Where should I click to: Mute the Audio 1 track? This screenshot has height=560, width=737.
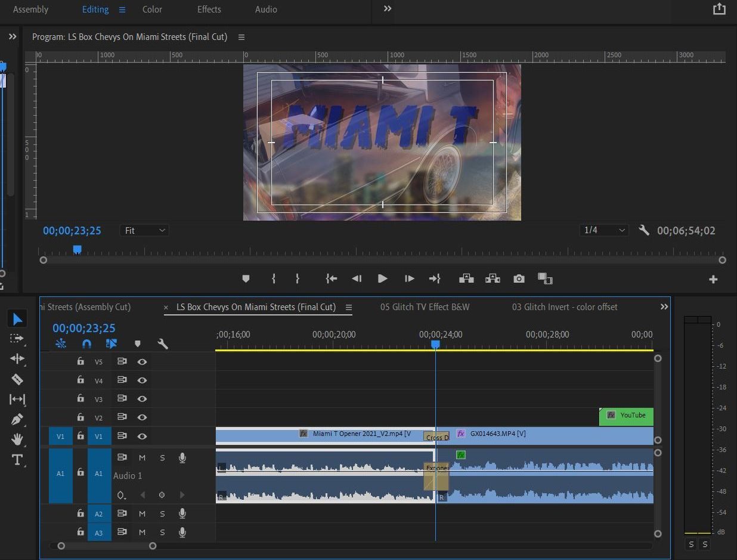coord(142,457)
